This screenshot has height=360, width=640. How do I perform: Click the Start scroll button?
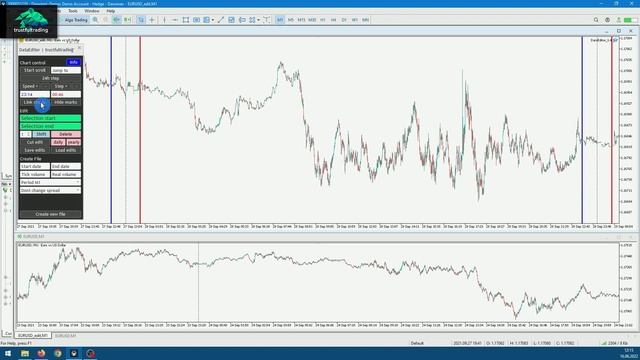pyautogui.click(x=35, y=70)
